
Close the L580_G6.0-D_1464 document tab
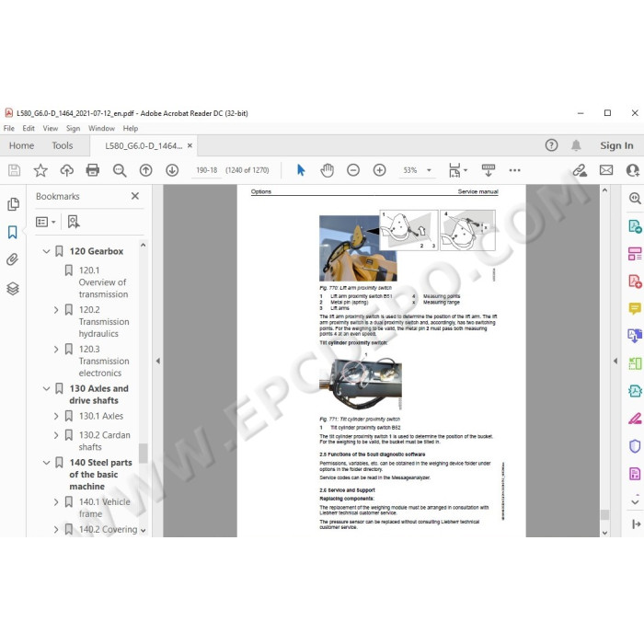[190, 145]
